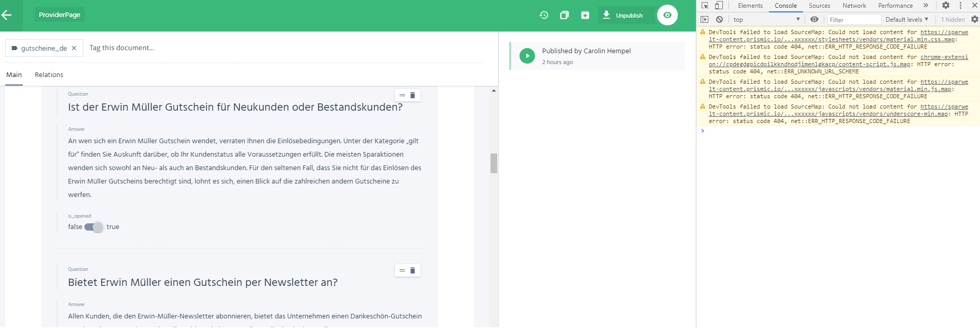
Task: Delete the Gutschein per Newsletter question block
Action: click(413, 270)
